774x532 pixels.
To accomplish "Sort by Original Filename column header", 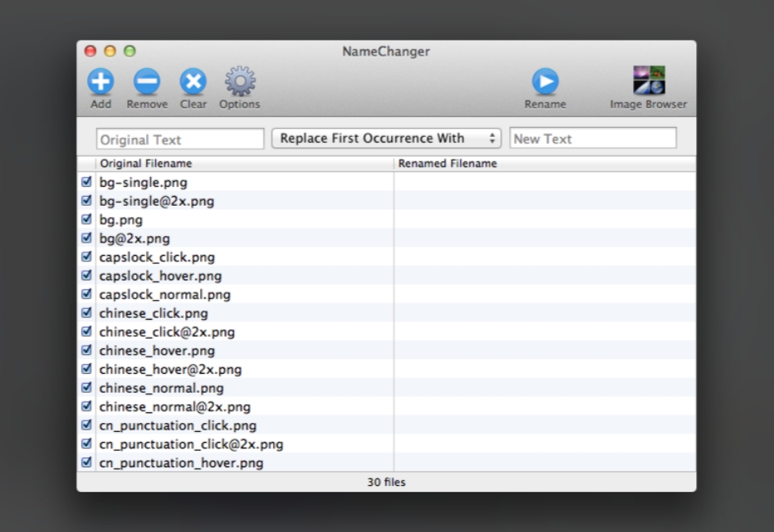I will pos(245,164).
